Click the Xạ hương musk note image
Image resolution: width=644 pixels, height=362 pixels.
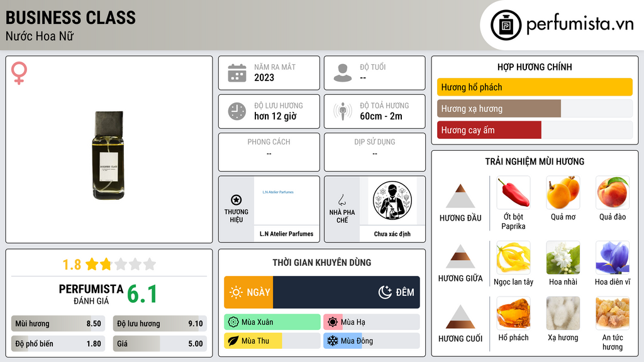tap(563, 314)
